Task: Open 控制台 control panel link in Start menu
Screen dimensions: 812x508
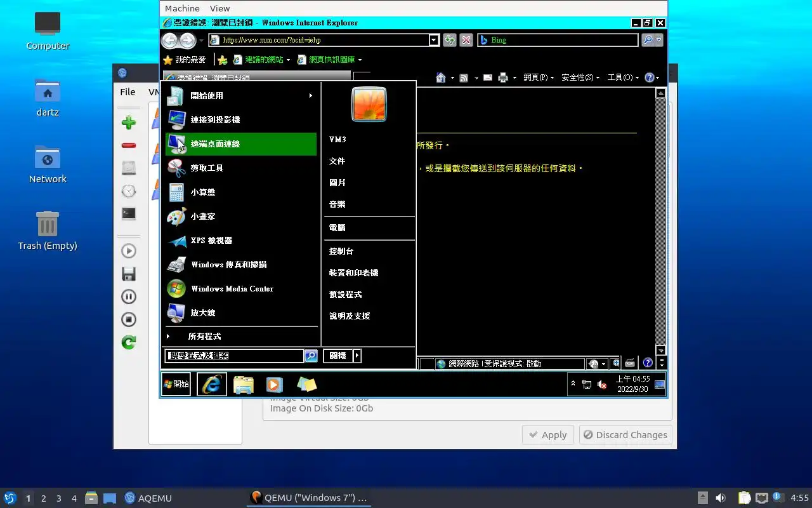Action: point(341,251)
